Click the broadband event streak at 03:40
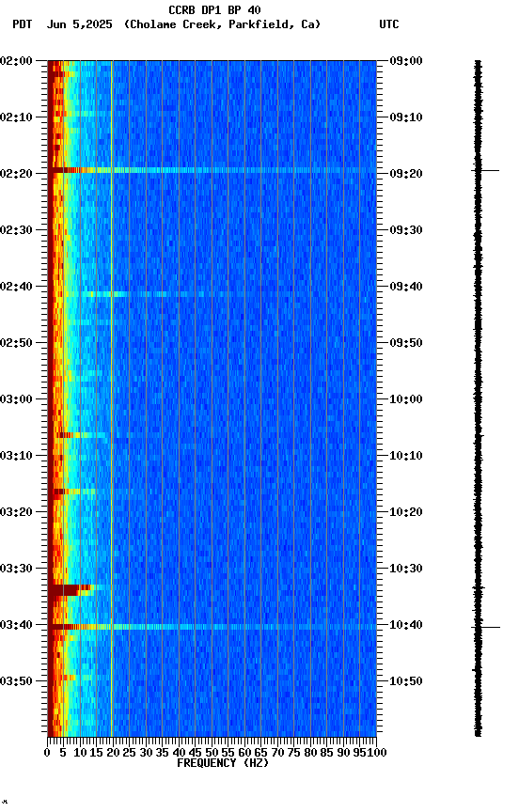 (212, 627)
